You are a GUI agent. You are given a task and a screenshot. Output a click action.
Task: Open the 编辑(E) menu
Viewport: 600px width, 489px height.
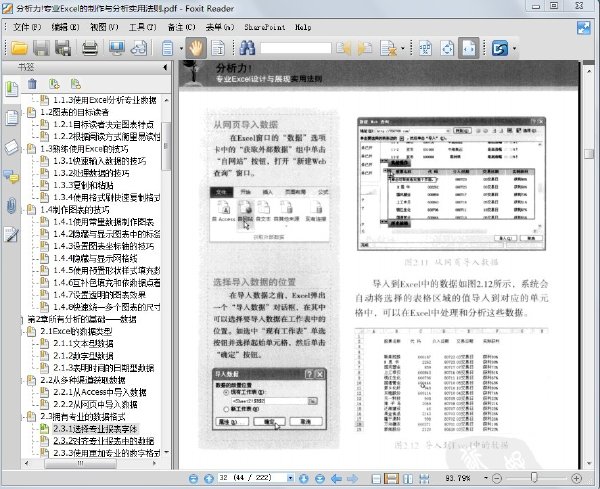pos(65,27)
